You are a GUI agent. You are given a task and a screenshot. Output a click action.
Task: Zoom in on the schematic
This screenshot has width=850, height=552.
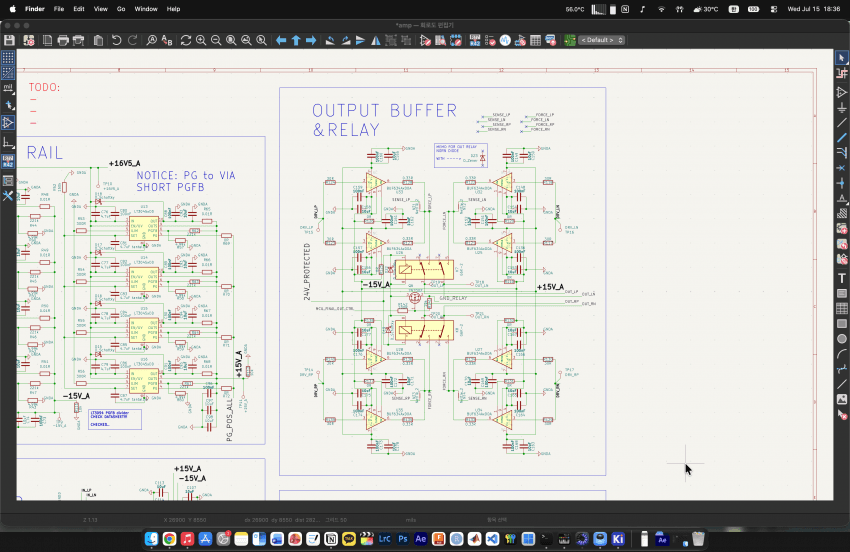click(201, 40)
